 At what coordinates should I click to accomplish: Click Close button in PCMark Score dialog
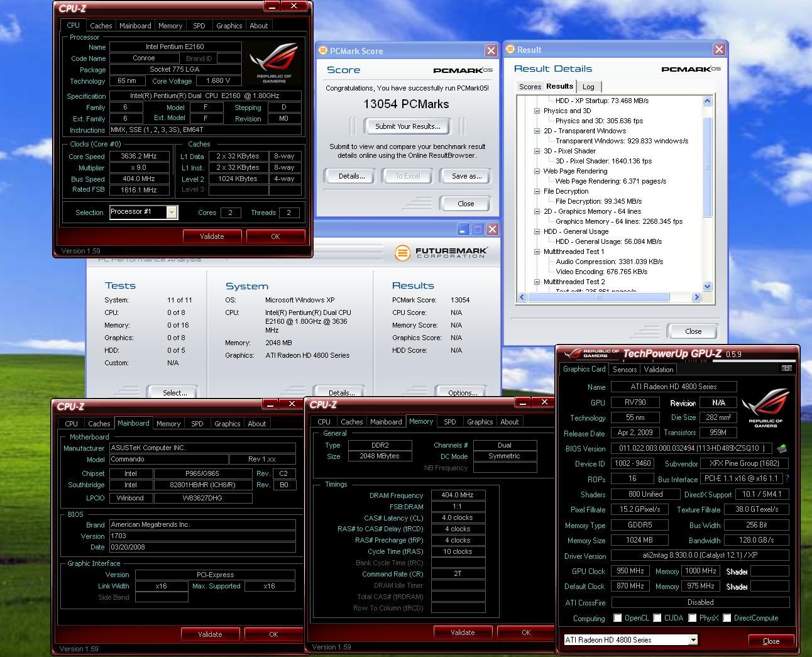[x=466, y=204]
